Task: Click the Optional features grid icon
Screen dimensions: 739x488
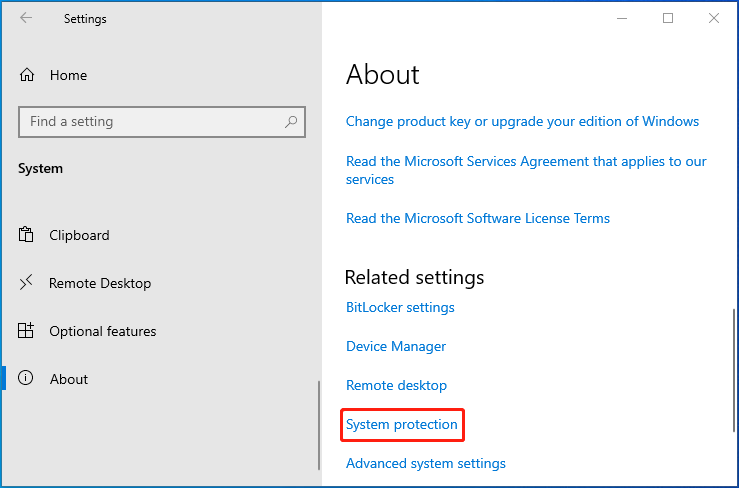Action: tap(26, 331)
